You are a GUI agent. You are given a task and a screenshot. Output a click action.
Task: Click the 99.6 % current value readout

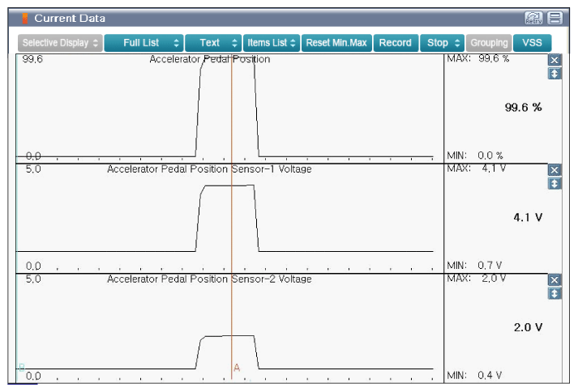click(x=523, y=108)
